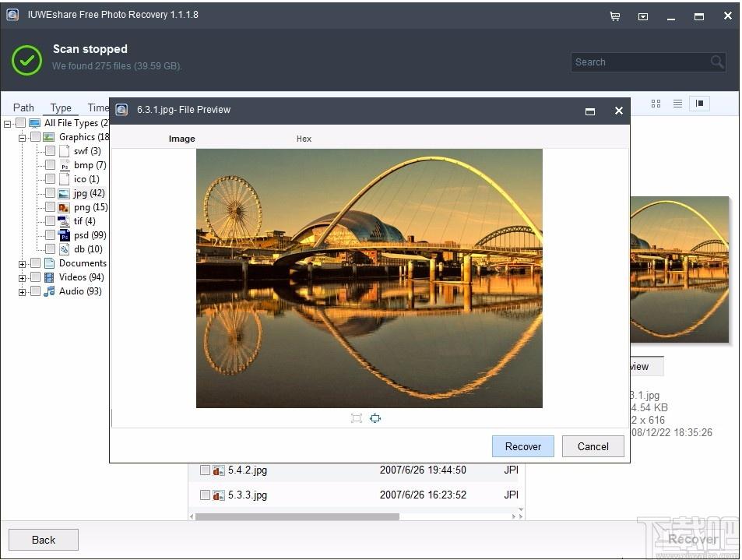
Task: Select the 5.3.3.jpg file name
Action: tap(248, 495)
